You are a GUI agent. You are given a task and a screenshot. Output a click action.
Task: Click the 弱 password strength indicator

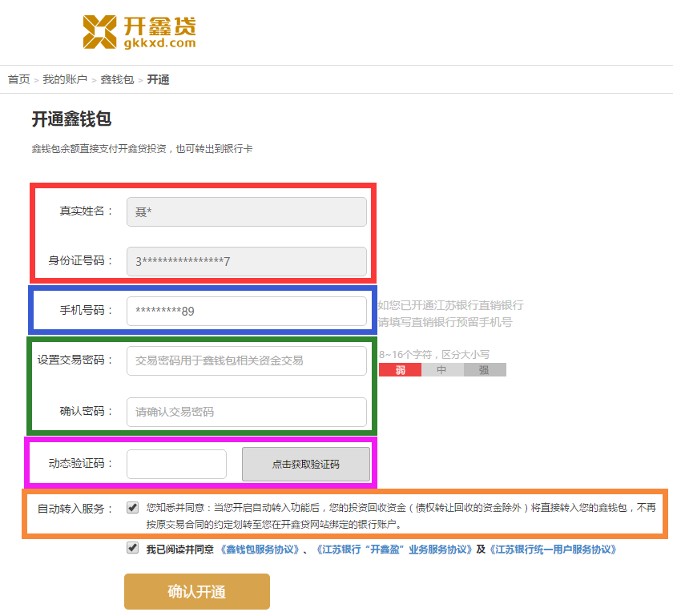[x=400, y=369]
